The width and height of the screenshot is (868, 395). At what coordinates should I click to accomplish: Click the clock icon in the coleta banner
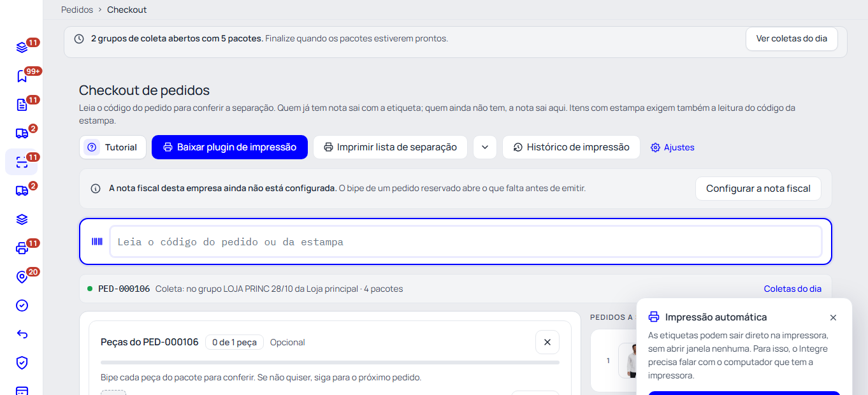pos(79,38)
